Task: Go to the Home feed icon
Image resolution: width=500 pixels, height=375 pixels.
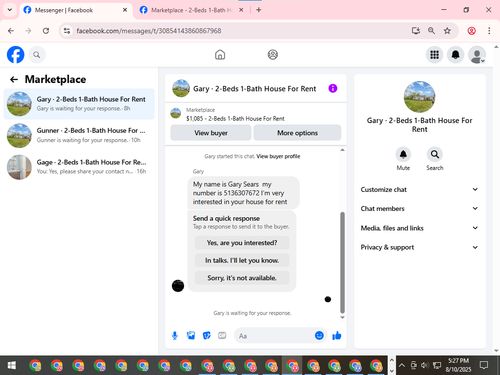Action: pos(220,55)
